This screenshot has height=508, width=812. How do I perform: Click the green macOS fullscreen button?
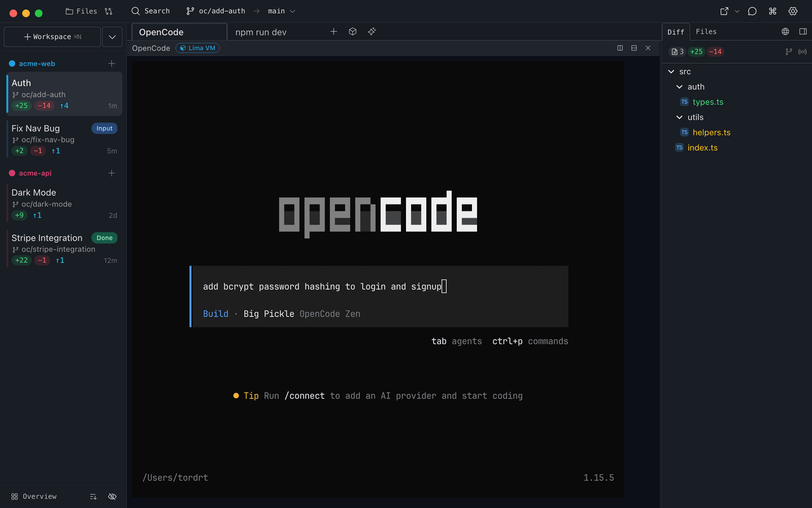(39, 13)
